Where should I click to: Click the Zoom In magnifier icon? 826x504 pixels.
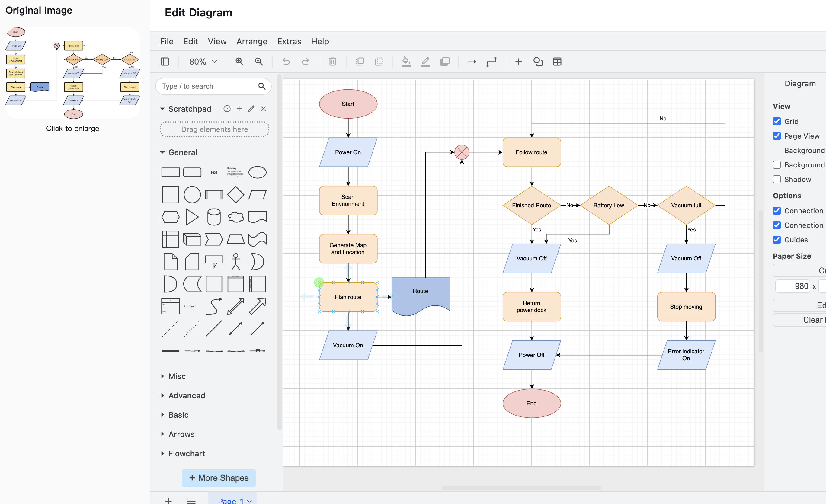tap(239, 62)
